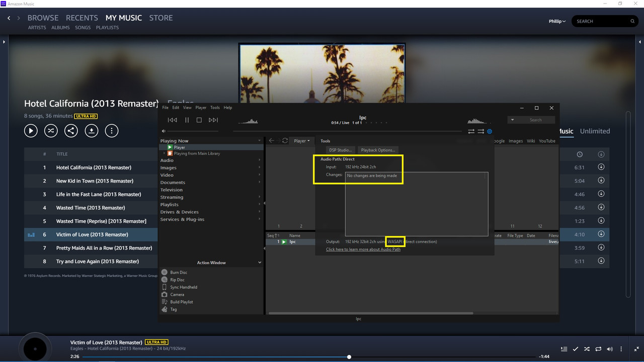644x362 pixels.
Task: Go back in Amazon Music navigation
Action: [9, 18]
